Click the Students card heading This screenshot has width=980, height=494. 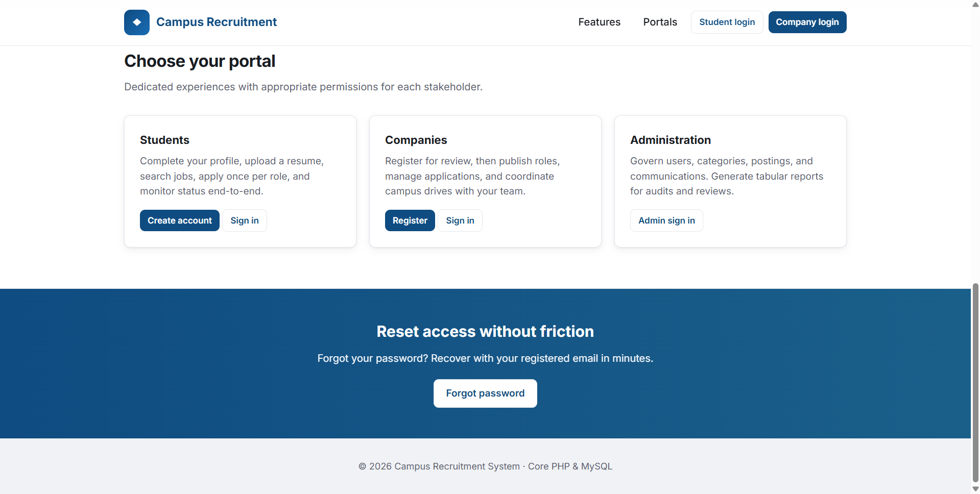(x=164, y=140)
